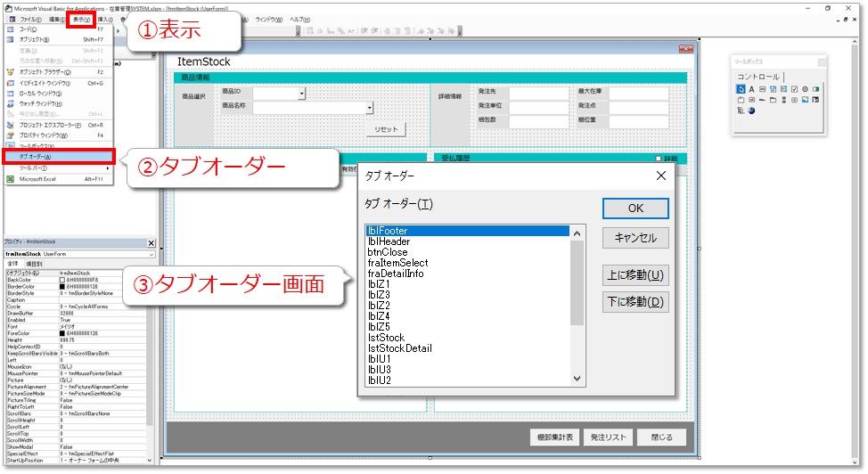868x474 pixels.
Task: Expand the ツール バー submenu arrow
Action: pyautogui.click(x=108, y=168)
